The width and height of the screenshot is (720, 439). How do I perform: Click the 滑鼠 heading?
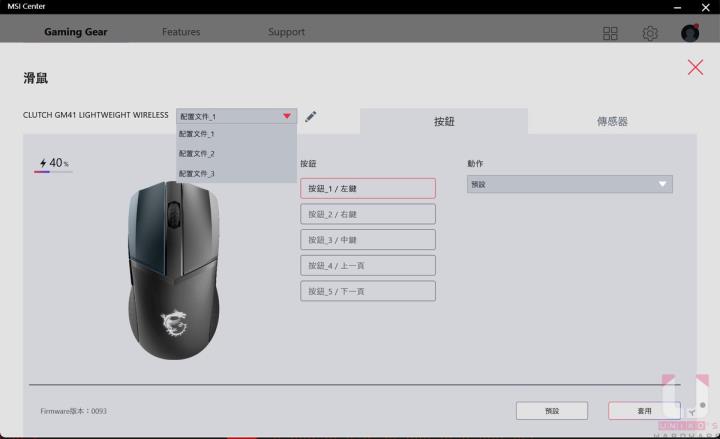(35, 78)
